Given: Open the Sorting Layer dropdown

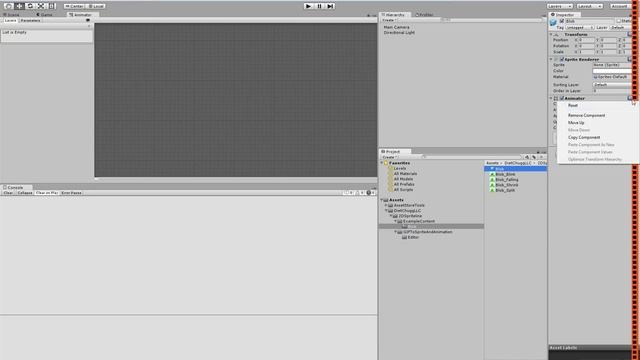Looking at the screenshot, I should pos(612,85).
